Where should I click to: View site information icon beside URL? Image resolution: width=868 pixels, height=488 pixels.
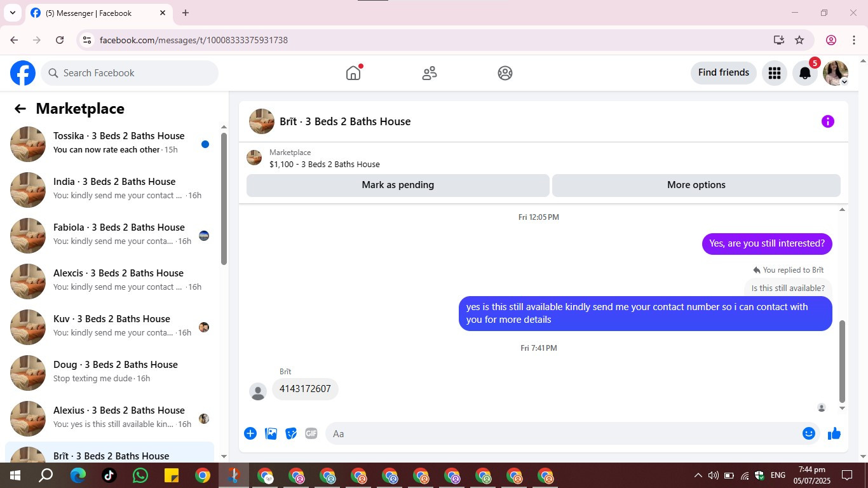click(x=88, y=40)
